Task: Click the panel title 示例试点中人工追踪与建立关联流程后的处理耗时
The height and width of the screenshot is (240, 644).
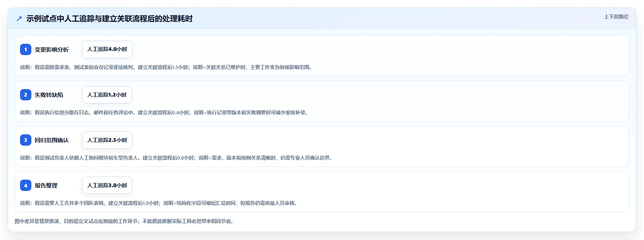Action: tap(110, 18)
